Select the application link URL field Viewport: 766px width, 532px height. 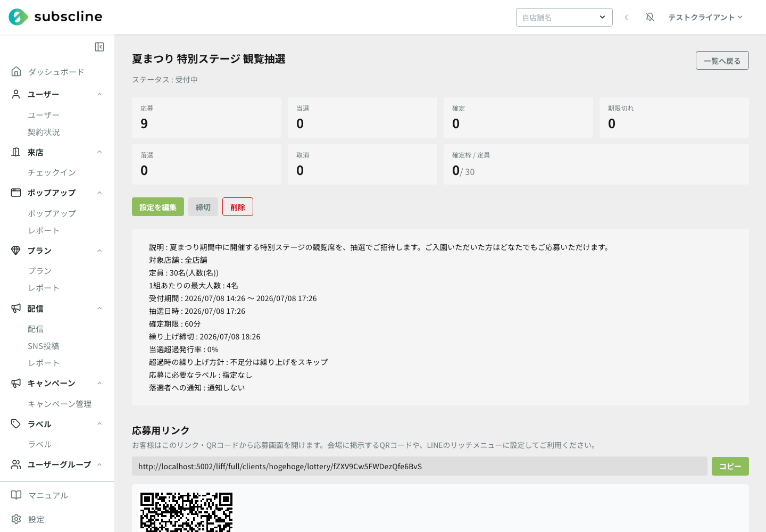[x=420, y=466]
